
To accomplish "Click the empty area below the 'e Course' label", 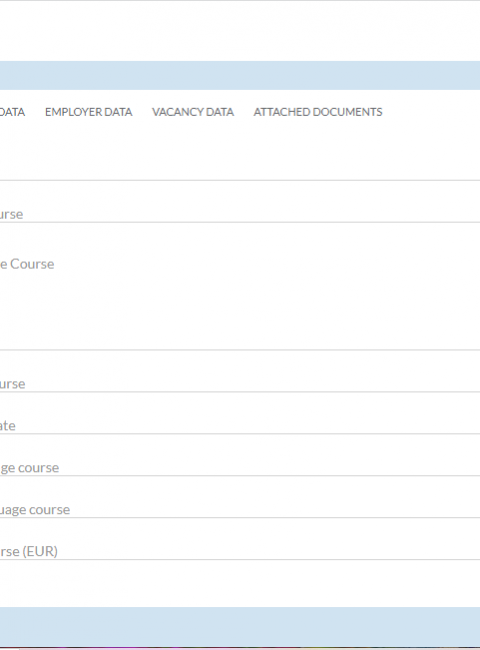I will 240,311.
